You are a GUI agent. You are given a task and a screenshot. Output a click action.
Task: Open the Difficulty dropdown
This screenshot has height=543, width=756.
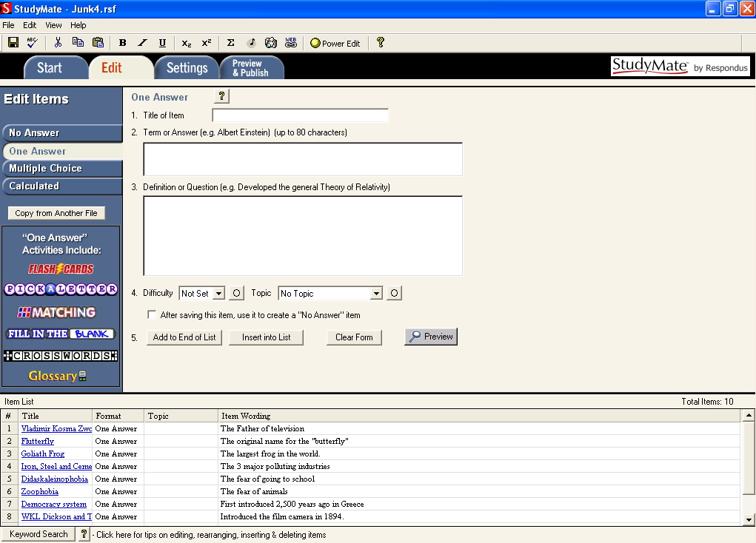[x=219, y=293]
